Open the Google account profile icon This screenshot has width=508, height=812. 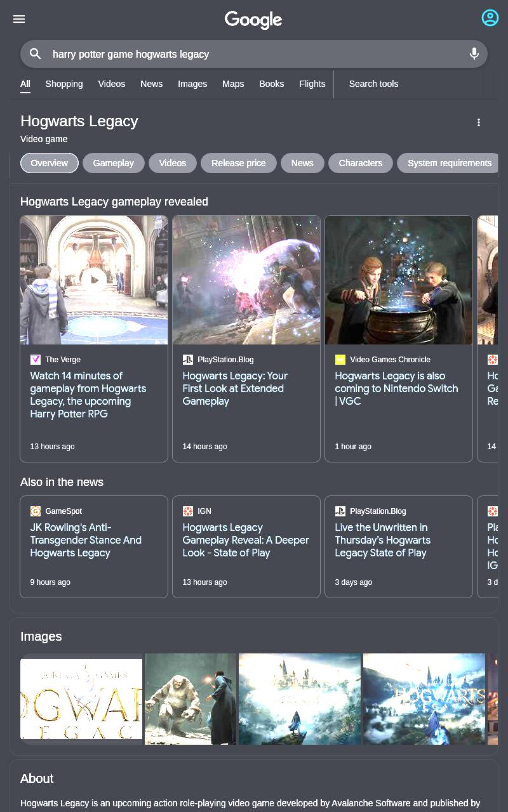coord(490,18)
